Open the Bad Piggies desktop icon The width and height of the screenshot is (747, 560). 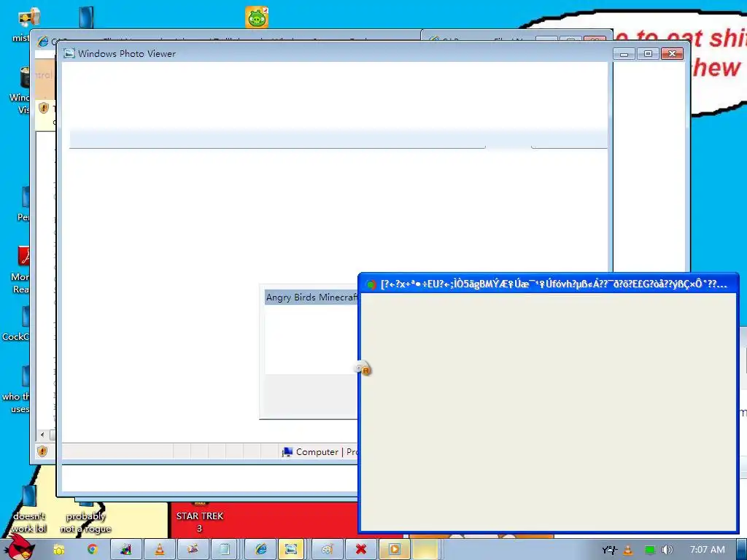tap(257, 17)
